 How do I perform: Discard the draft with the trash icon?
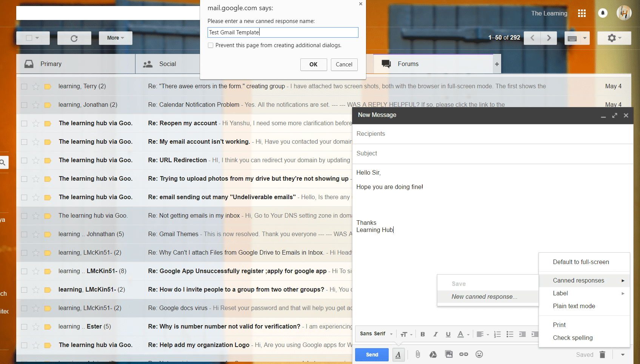[x=603, y=355]
